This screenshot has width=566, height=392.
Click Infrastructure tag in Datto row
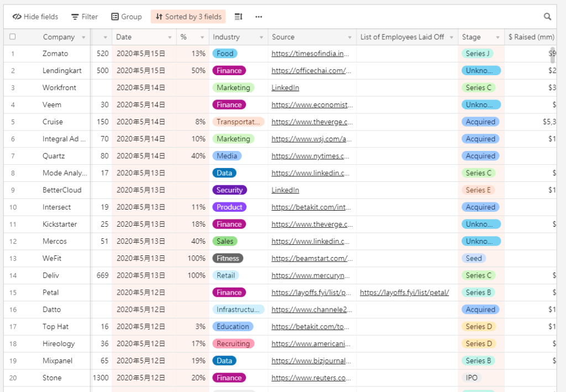[238, 309]
